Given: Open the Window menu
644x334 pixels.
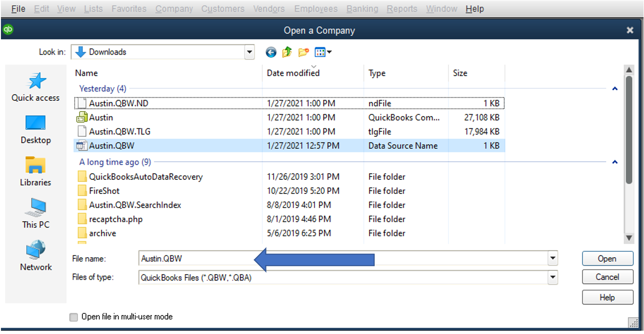Looking at the screenshot, I should point(441,9).
